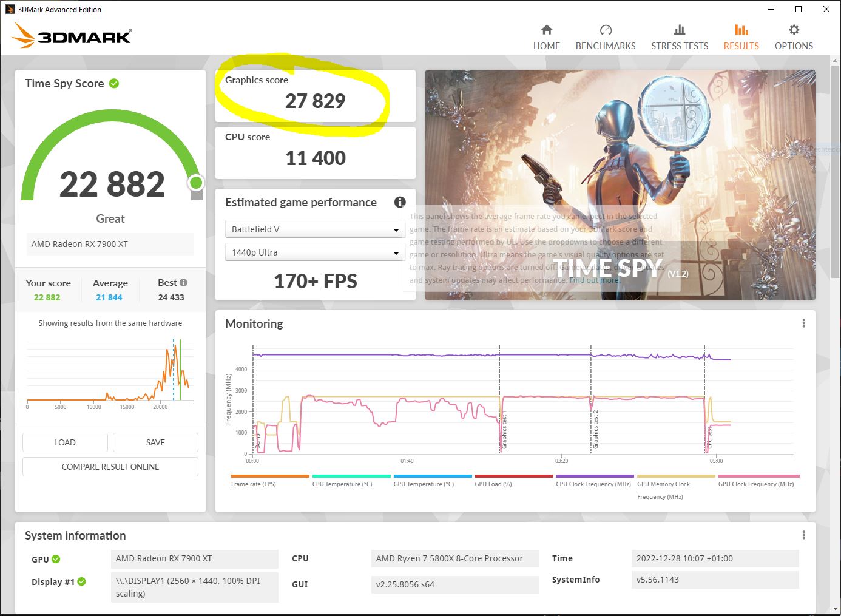Toggle the CPU Temperature legend item
841x616 pixels.
pyautogui.click(x=351, y=481)
